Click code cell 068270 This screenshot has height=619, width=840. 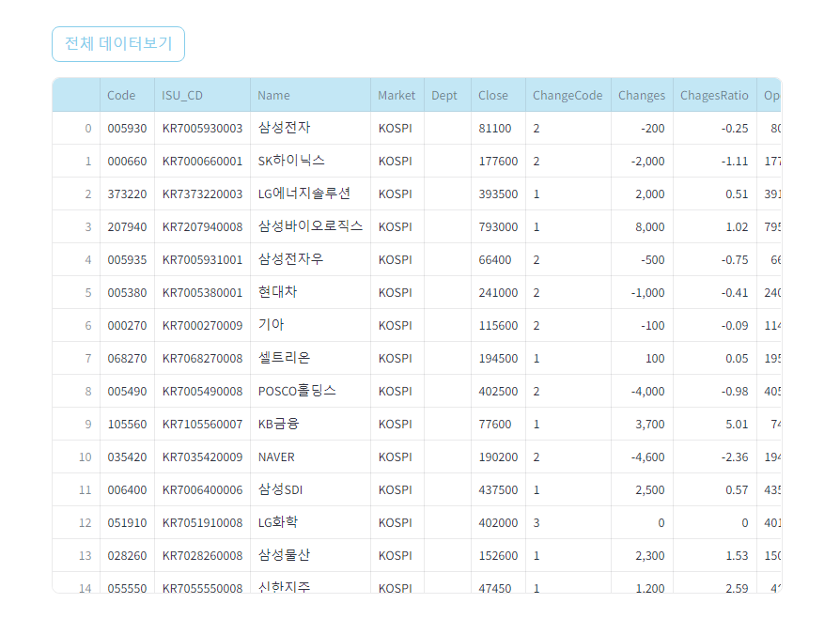pos(127,358)
